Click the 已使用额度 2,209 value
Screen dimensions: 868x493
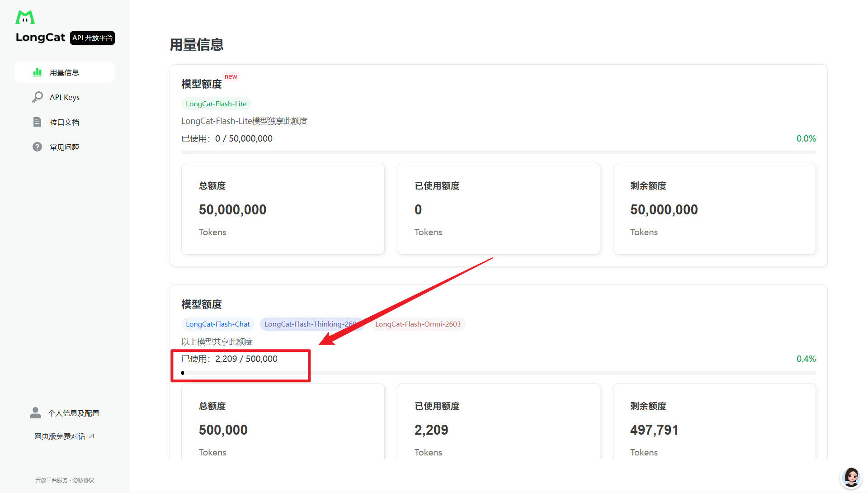(x=431, y=430)
